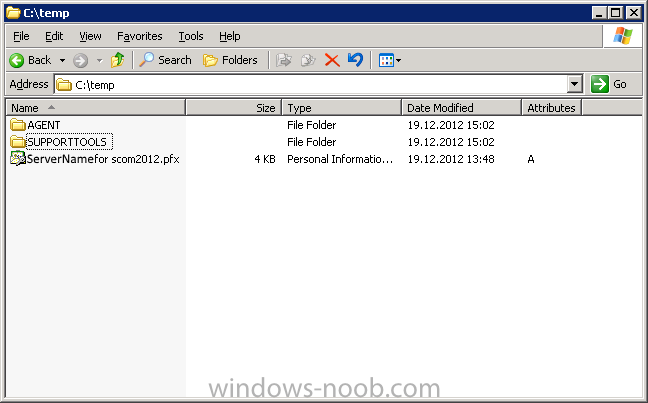Viewport: 648px width, 403px height.
Task: Expand the Address bar dropdown
Action: coord(574,84)
